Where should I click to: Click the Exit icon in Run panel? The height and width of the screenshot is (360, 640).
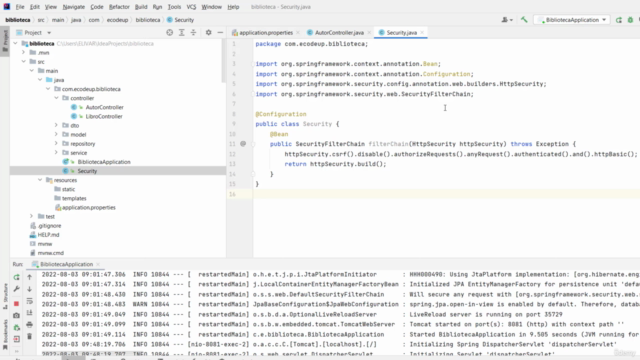(x=16, y=339)
